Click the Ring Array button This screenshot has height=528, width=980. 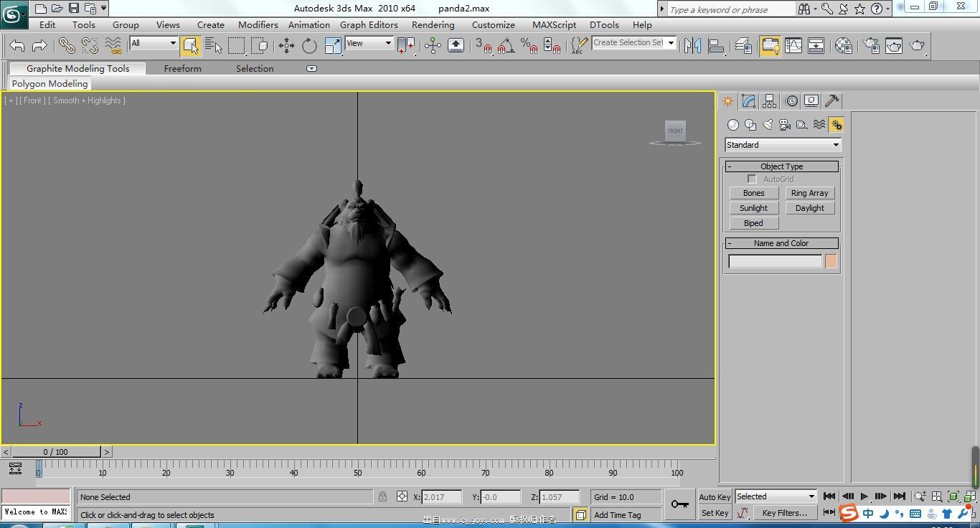coord(810,193)
